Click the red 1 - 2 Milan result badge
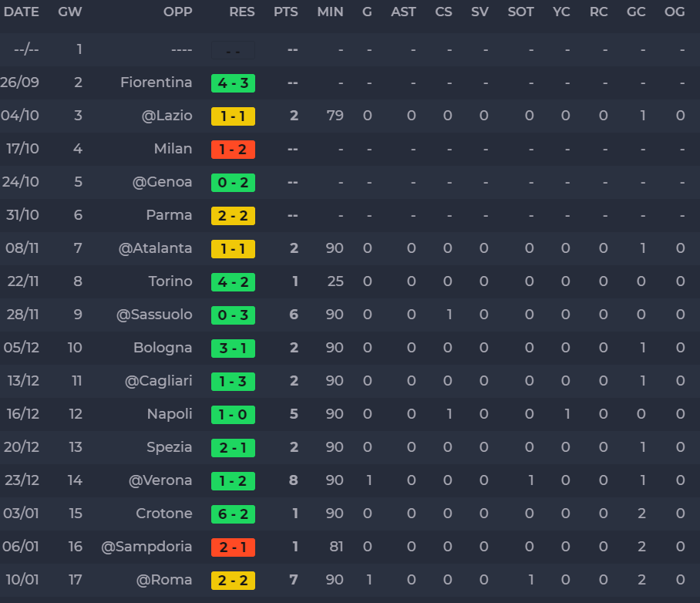This screenshot has width=700, height=603. pyautogui.click(x=233, y=150)
